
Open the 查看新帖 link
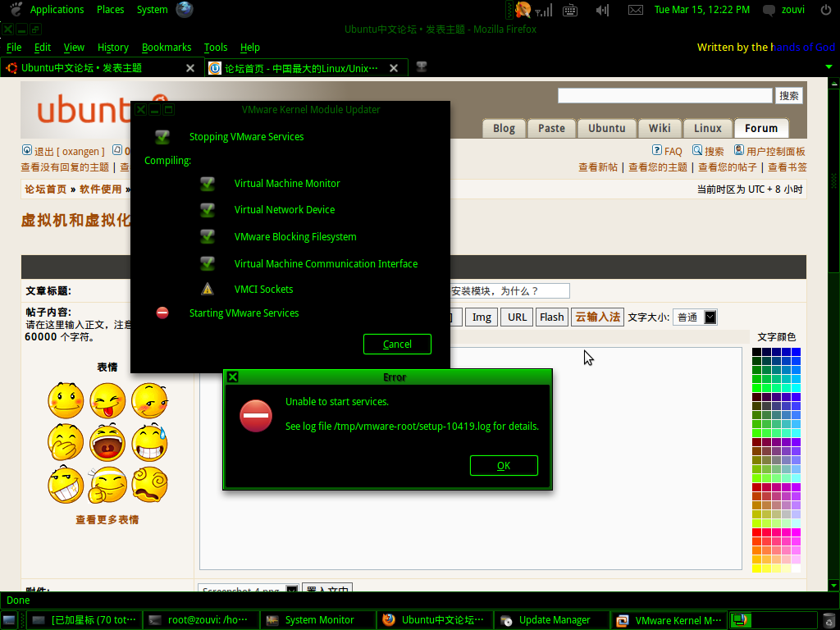(x=598, y=167)
